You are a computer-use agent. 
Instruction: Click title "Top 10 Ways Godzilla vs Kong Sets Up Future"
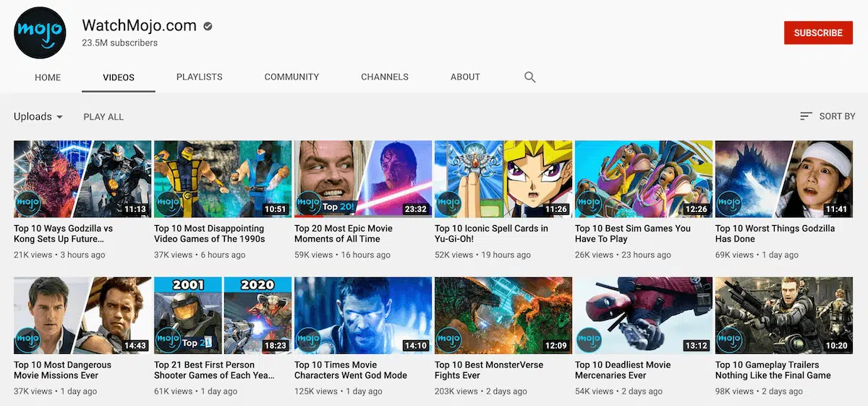click(x=64, y=234)
